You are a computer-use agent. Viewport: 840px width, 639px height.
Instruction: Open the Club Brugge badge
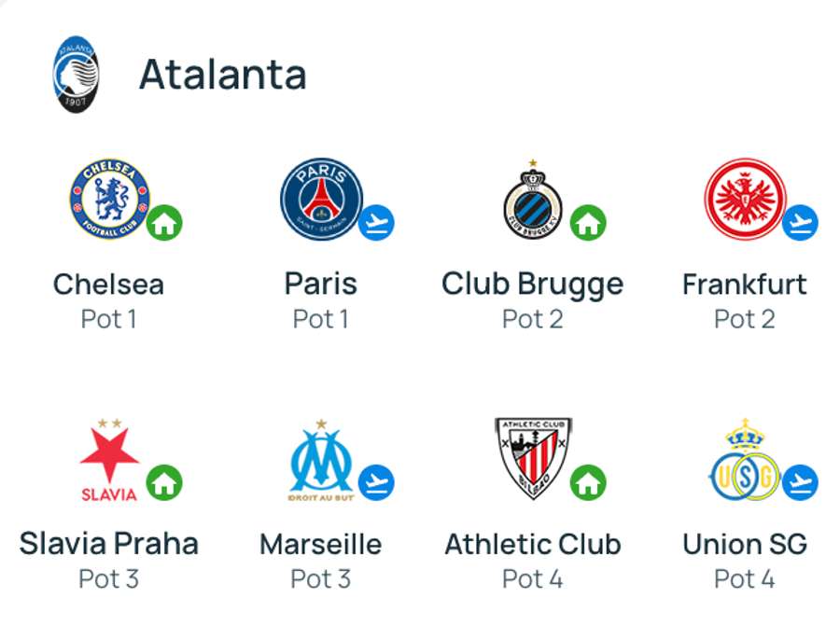pyautogui.click(x=533, y=199)
